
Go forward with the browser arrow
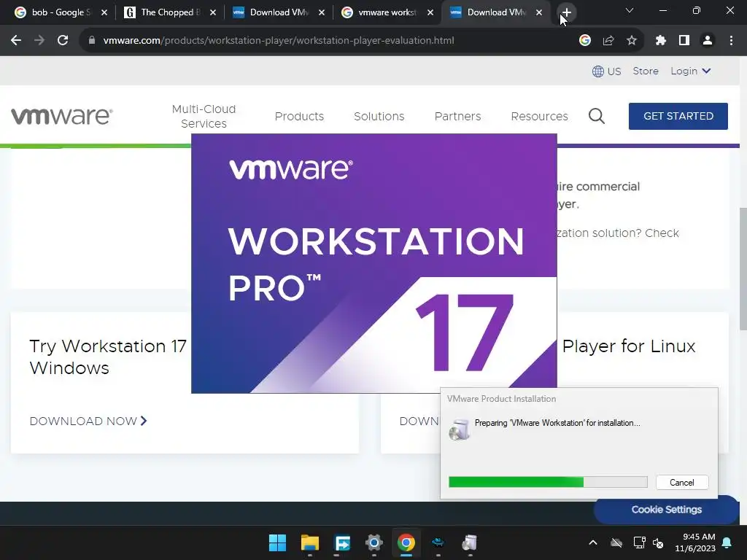click(39, 41)
